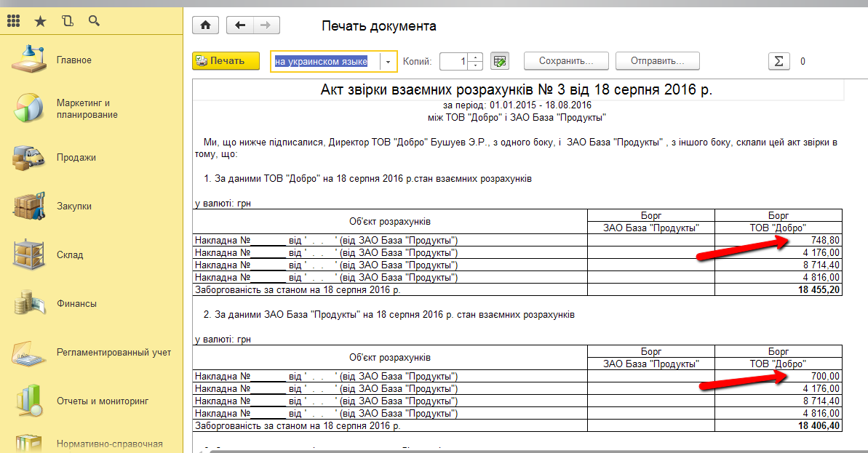Select the Регламентированный учет menu label

click(114, 353)
